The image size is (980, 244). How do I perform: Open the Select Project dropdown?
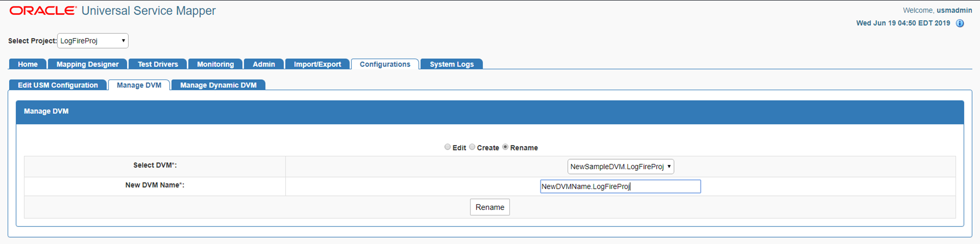coord(93,41)
